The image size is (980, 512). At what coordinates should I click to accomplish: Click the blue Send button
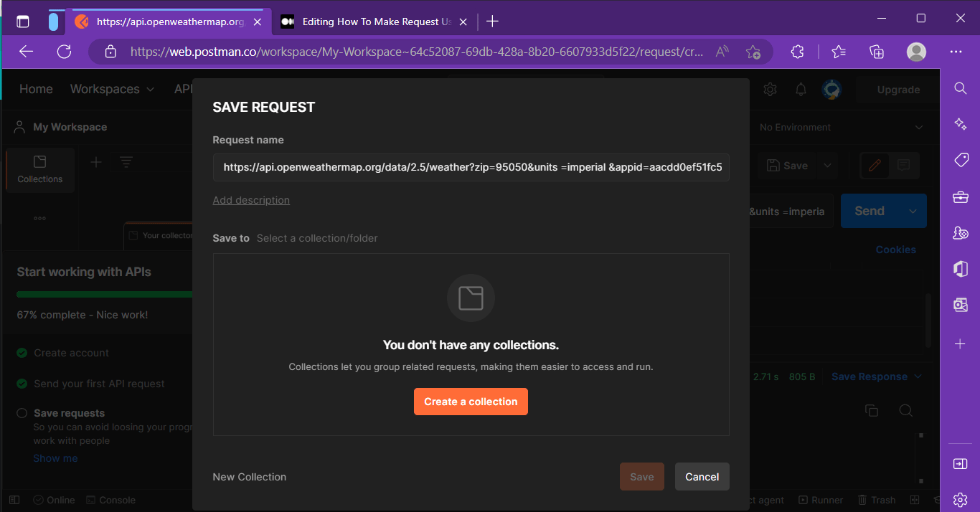tap(870, 211)
